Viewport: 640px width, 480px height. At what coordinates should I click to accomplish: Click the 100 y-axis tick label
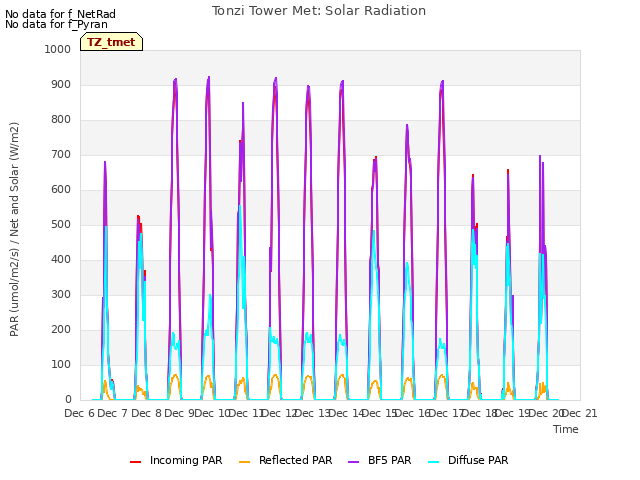click(61, 364)
